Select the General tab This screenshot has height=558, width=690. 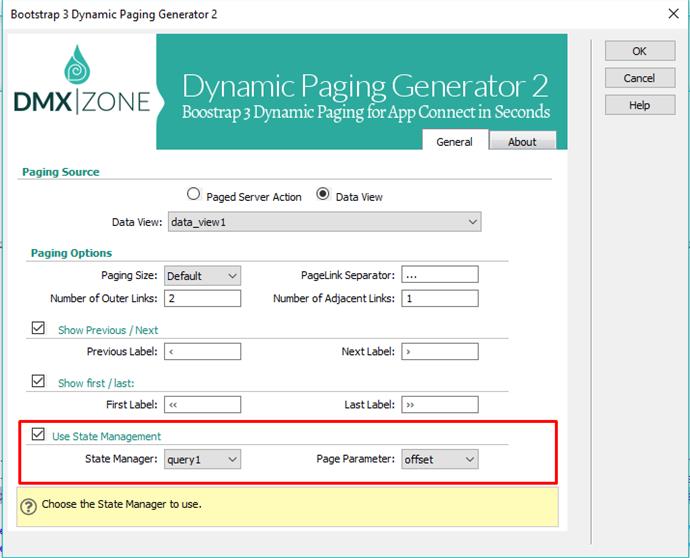pyautogui.click(x=455, y=142)
